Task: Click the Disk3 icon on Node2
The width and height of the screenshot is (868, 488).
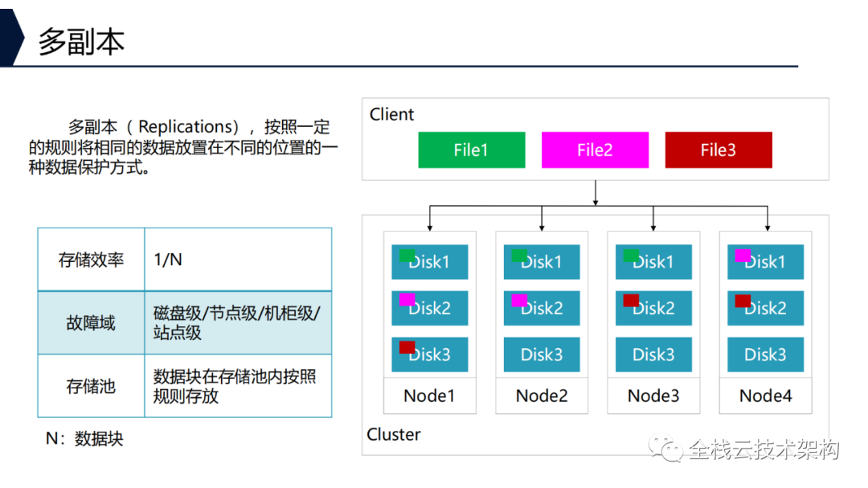Action: tap(541, 355)
